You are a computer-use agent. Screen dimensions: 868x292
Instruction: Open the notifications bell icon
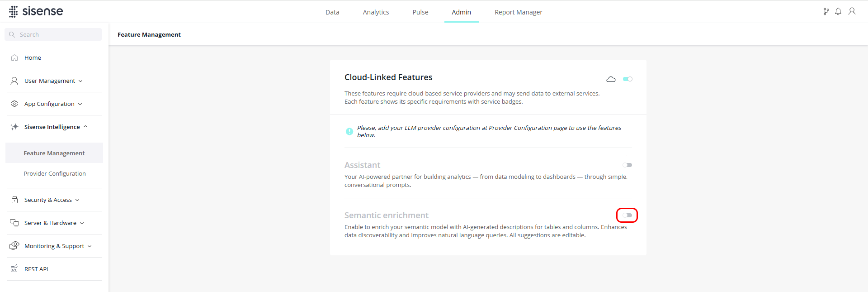tap(838, 12)
